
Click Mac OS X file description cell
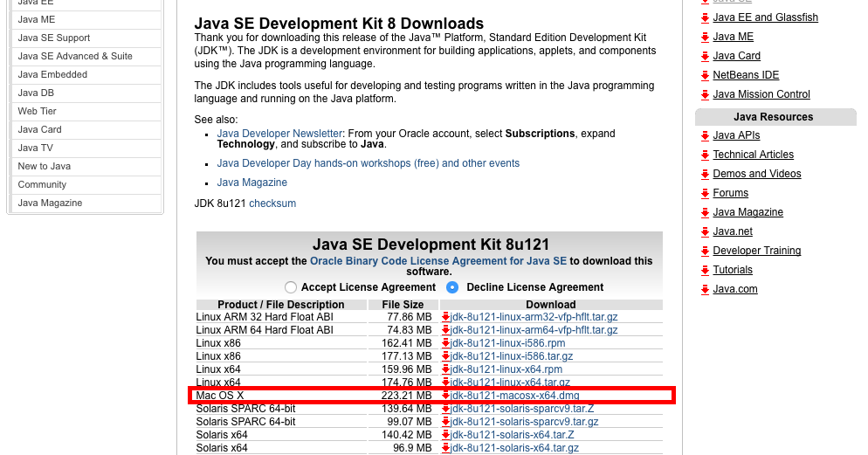[281, 396]
